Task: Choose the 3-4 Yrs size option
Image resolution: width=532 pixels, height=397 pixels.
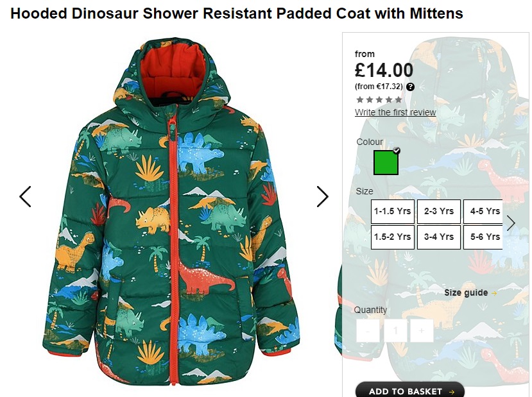Action: pos(439,237)
